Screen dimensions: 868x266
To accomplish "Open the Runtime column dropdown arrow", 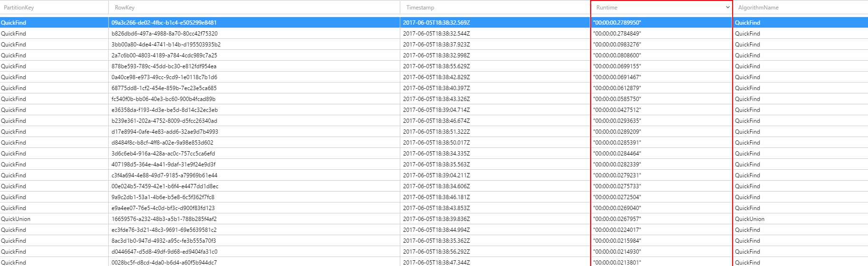I will click(727, 8).
